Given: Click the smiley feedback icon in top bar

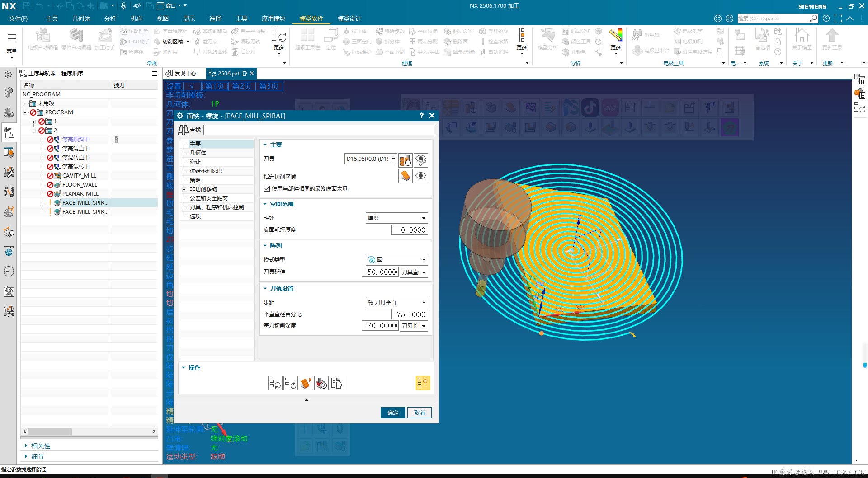Looking at the screenshot, I should click(x=718, y=19).
